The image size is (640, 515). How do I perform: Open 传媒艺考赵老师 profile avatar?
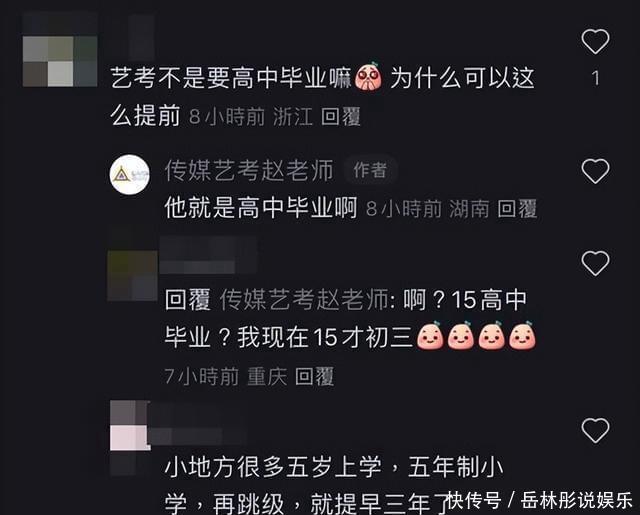tap(130, 174)
